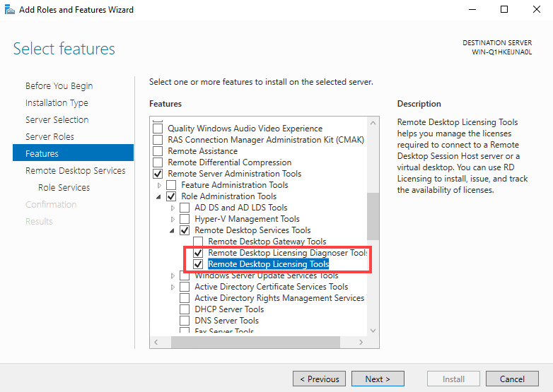Collapse the Role Administration Tools node
The image size is (553, 392).
click(158, 197)
